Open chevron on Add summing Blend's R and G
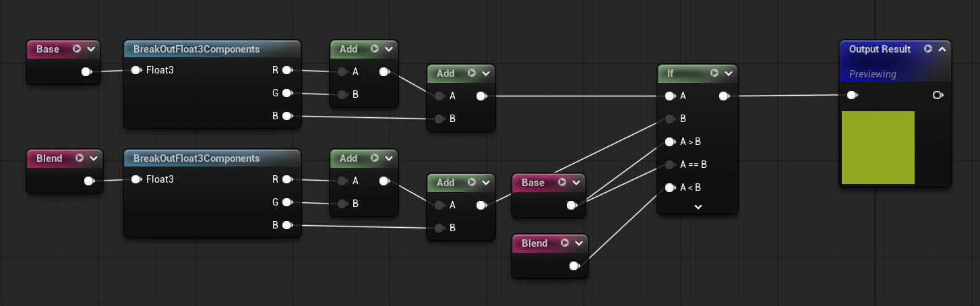980x306 pixels. tap(389, 158)
